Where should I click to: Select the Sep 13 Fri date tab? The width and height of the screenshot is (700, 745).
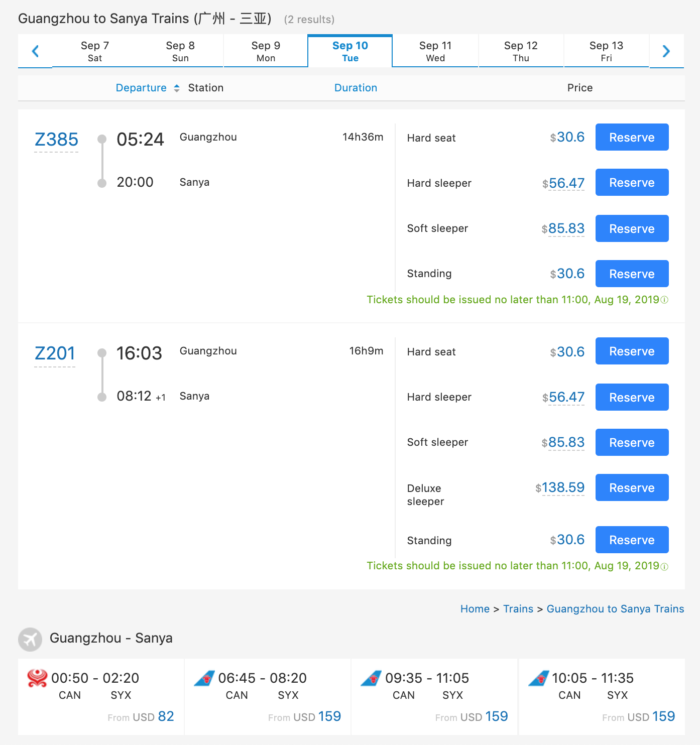click(x=606, y=51)
